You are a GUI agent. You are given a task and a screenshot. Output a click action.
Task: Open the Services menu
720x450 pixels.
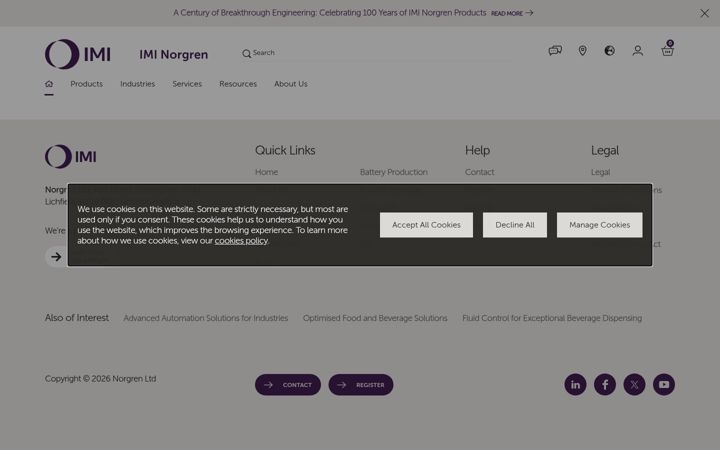point(187,84)
